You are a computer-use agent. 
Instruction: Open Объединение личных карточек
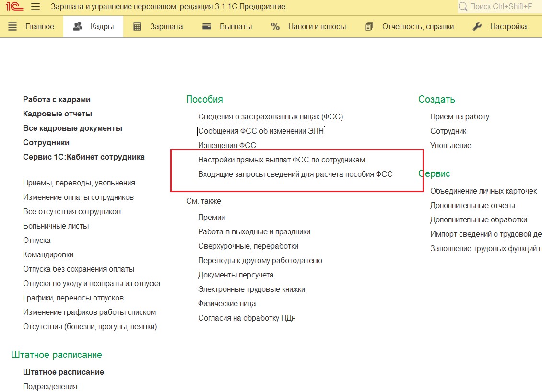click(483, 191)
